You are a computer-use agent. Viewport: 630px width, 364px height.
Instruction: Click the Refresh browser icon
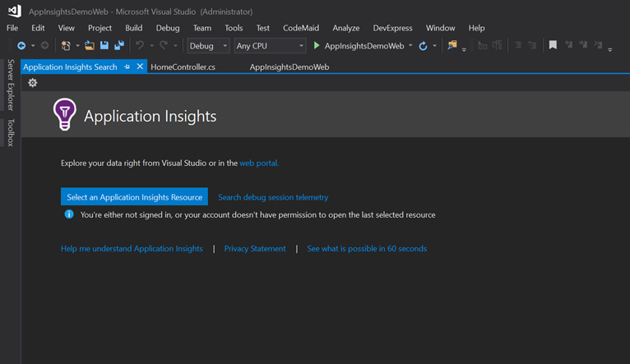tap(423, 46)
